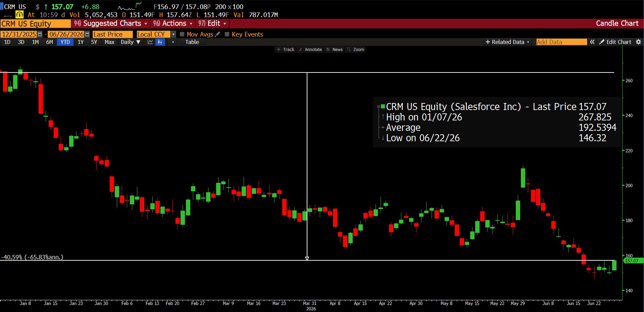Click the Candle Chart title text
Image resolution: width=644 pixels, height=312 pixels.
click(x=617, y=23)
